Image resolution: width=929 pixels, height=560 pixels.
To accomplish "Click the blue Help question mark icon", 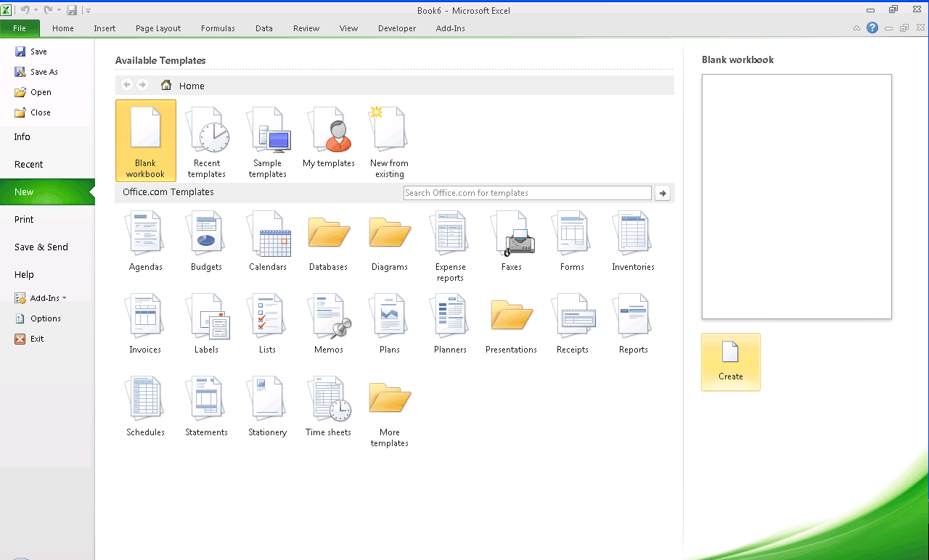I will click(x=872, y=28).
